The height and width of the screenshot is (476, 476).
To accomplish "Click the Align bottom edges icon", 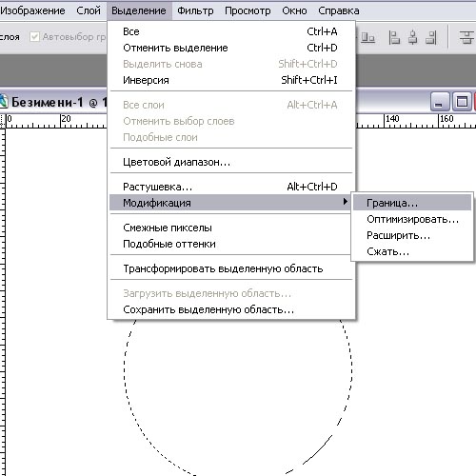I will [x=368, y=38].
